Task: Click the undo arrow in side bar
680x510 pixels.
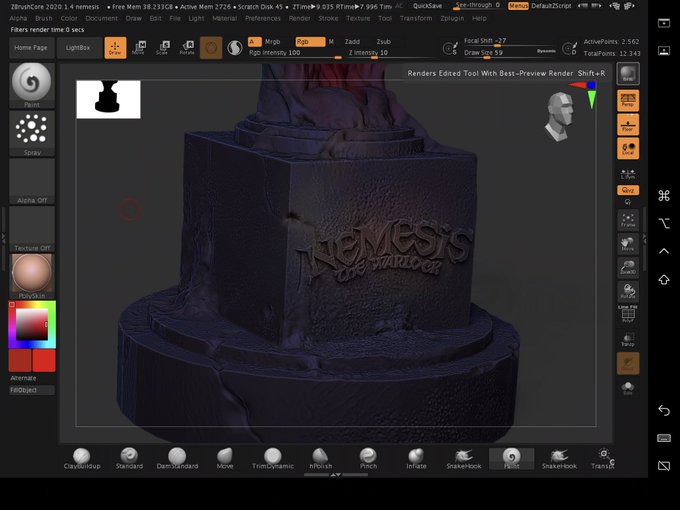Action: click(664, 410)
